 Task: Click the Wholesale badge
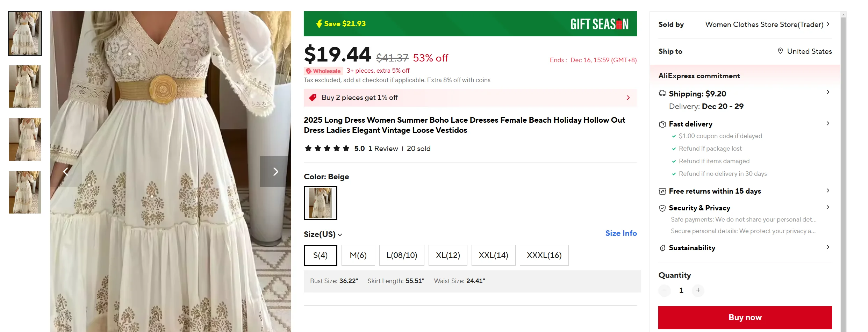[323, 71]
